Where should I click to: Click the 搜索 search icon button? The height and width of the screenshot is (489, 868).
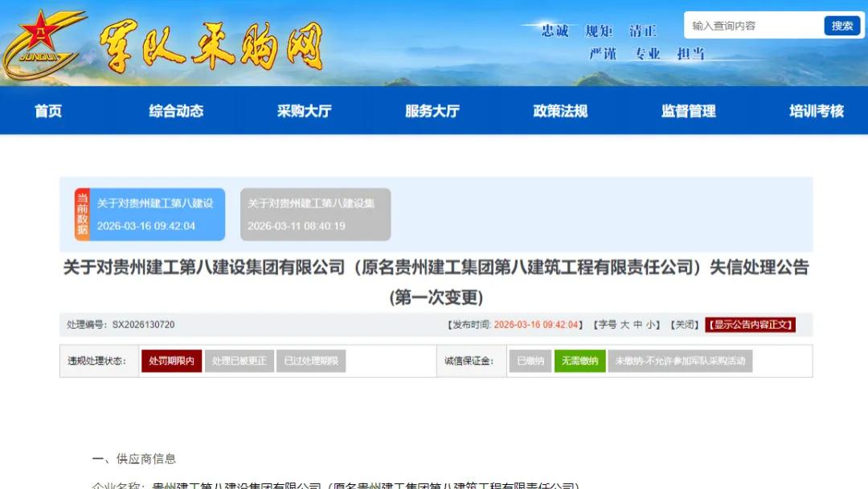(841, 25)
